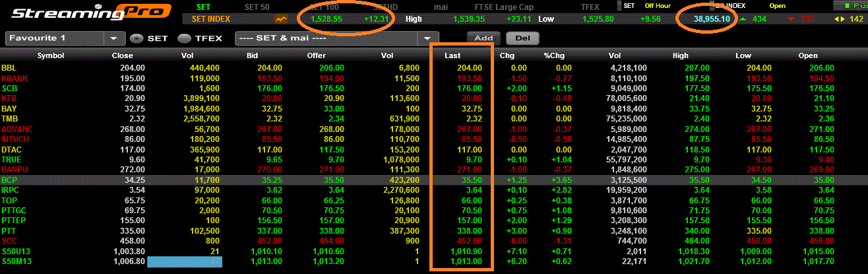The image size is (868, 274).
Task: Click the SET INDEX low value 1,525.80
Action: [x=598, y=19]
